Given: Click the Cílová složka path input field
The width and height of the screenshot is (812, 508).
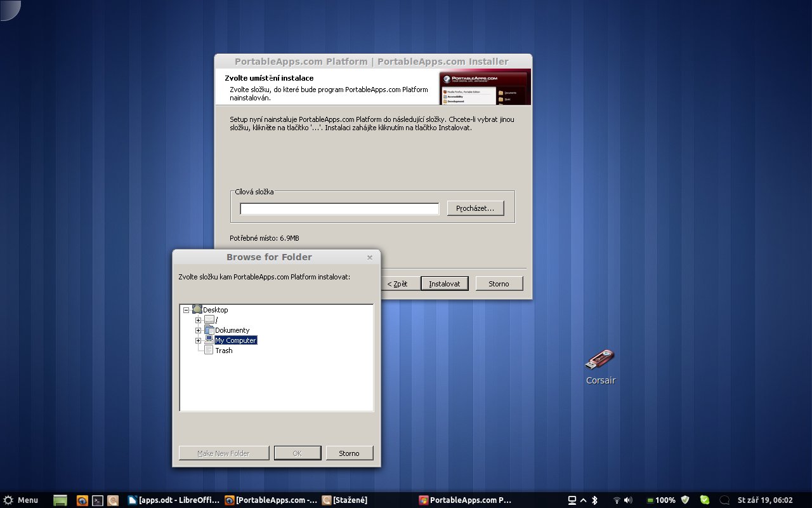Looking at the screenshot, I should point(339,209).
